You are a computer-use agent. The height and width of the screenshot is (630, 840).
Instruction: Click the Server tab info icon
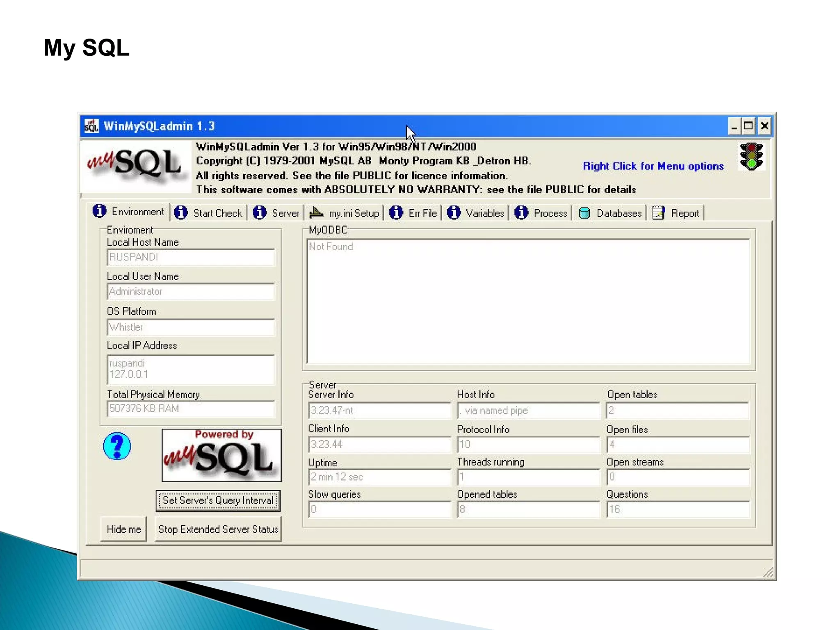point(260,212)
